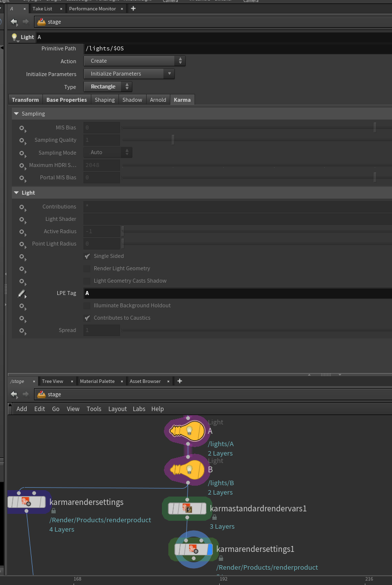Toggle the Single Sided checkbox

click(x=87, y=256)
